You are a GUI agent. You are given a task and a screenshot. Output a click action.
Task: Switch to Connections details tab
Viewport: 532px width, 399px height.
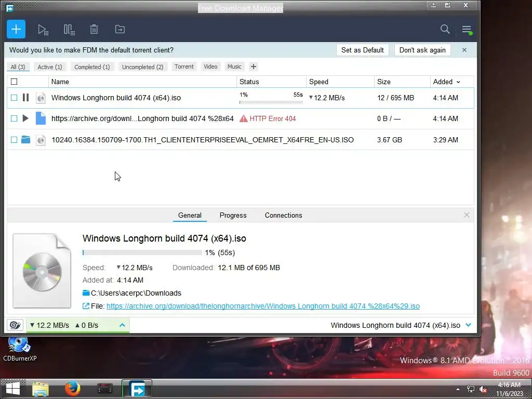tap(283, 215)
